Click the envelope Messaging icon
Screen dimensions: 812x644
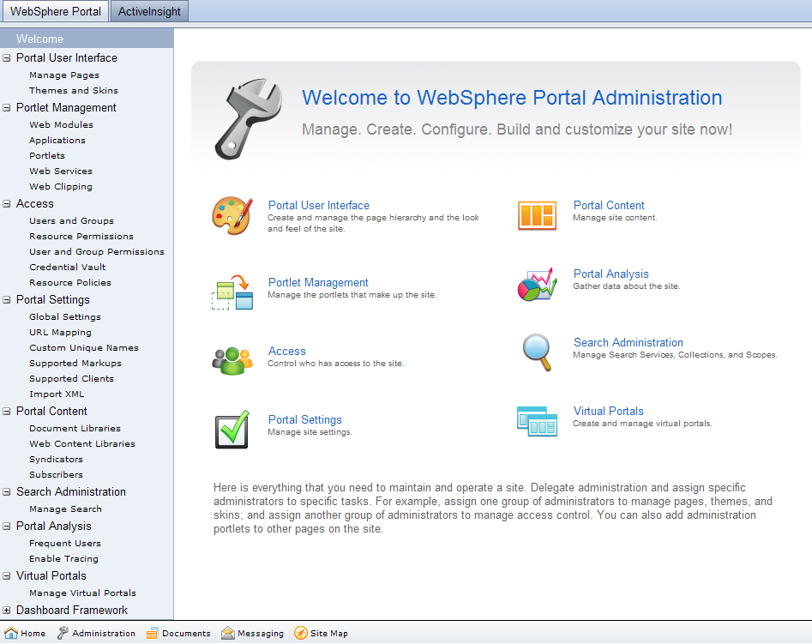tap(228, 633)
